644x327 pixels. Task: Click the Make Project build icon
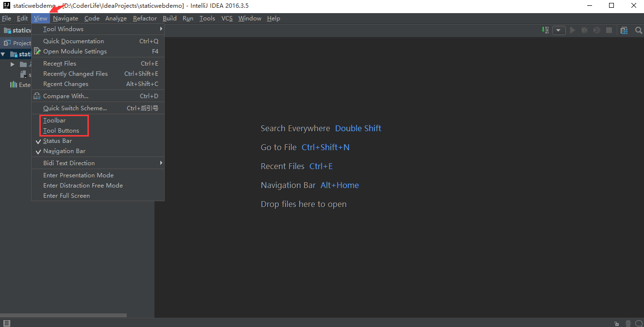[546, 30]
